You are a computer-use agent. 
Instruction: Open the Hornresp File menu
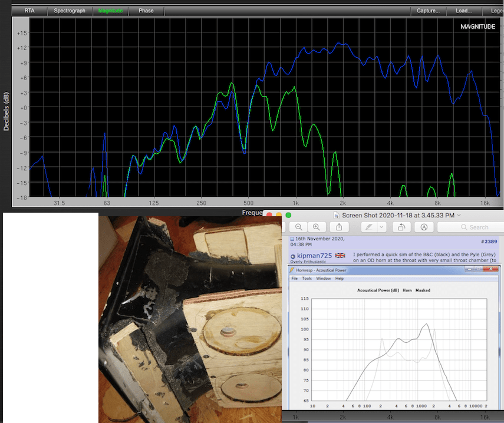(x=294, y=279)
